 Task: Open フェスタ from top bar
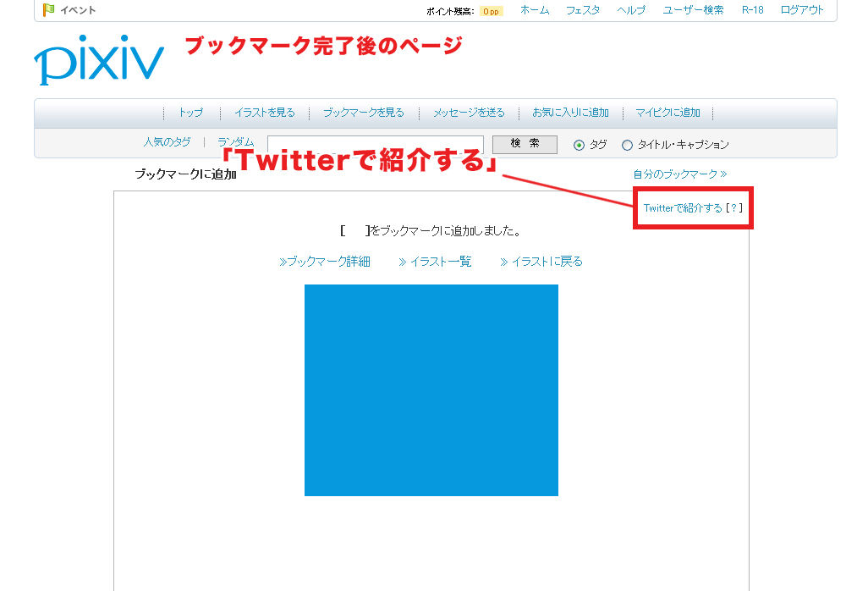click(x=582, y=10)
